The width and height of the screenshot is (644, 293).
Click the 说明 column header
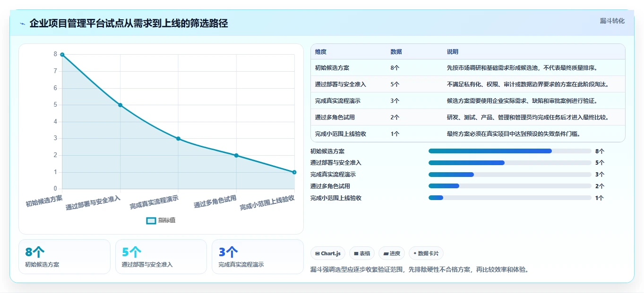pos(452,52)
